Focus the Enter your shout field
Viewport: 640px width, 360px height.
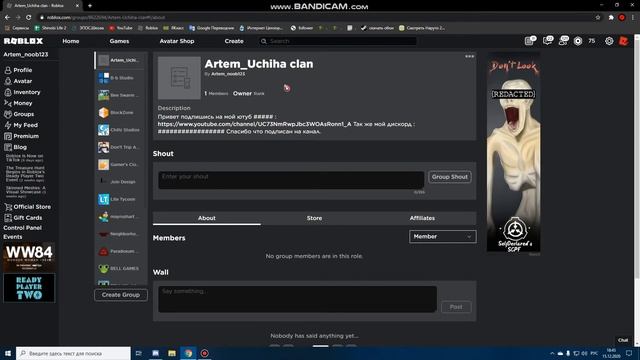point(291,180)
